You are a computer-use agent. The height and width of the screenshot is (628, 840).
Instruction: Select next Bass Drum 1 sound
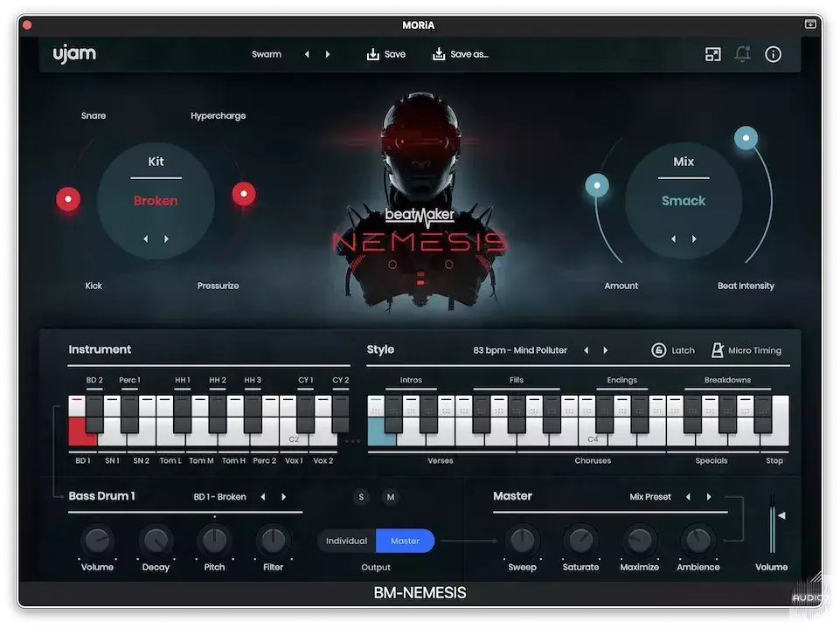pos(283,497)
